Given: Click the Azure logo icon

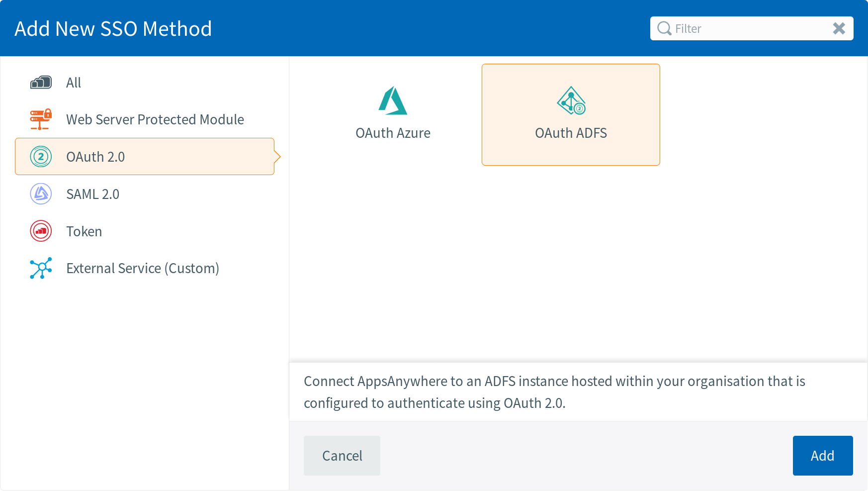Looking at the screenshot, I should [x=393, y=100].
